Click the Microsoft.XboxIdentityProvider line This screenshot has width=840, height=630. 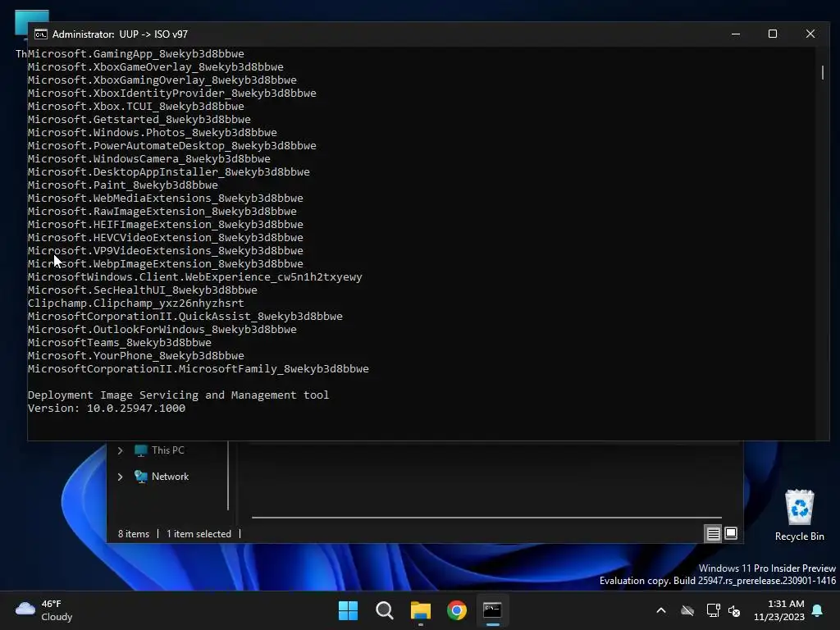[172, 94]
